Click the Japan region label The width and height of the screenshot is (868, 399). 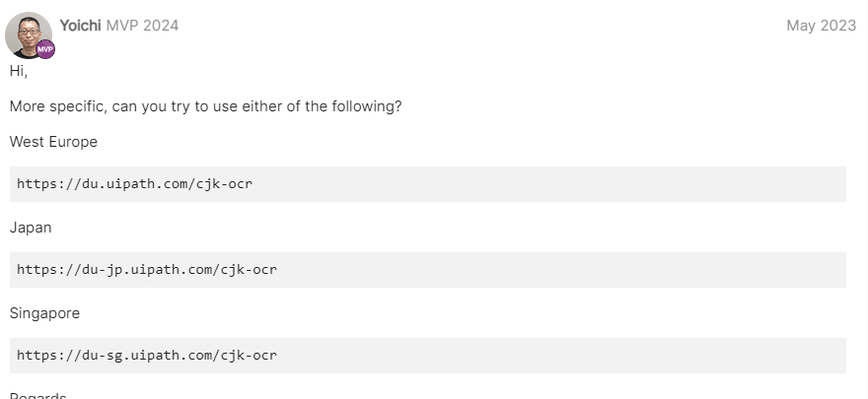tap(31, 228)
